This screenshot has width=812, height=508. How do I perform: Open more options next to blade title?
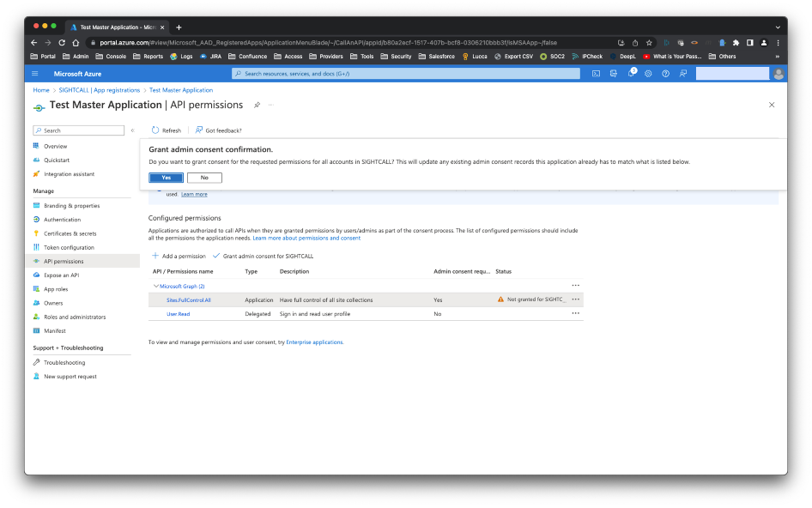coord(270,105)
